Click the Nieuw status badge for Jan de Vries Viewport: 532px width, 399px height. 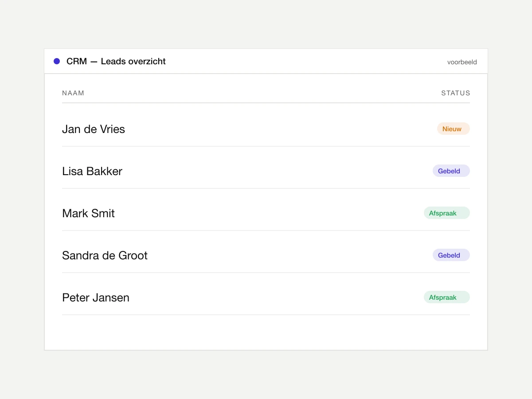click(x=454, y=129)
